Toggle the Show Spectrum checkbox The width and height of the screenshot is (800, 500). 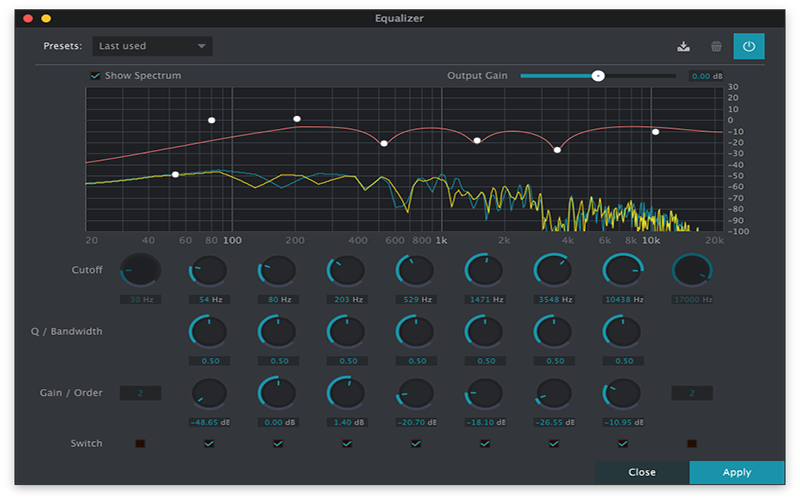click(x=95, y=76)
